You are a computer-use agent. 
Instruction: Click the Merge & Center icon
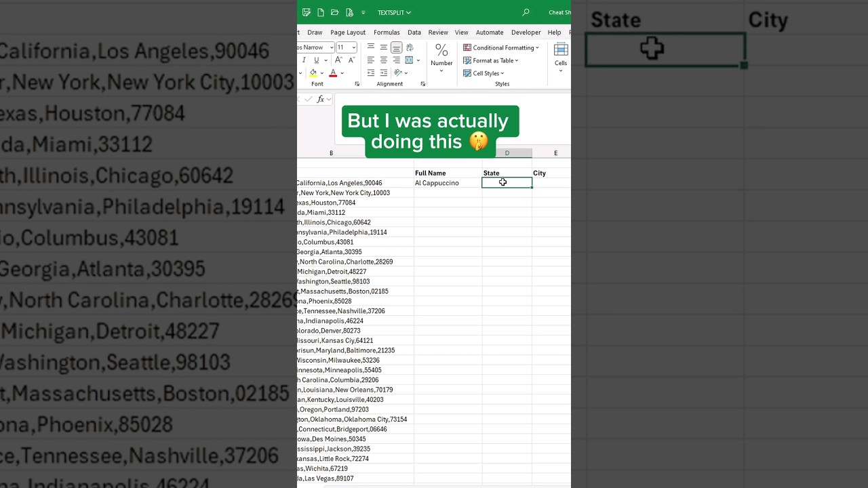[409, 60]
